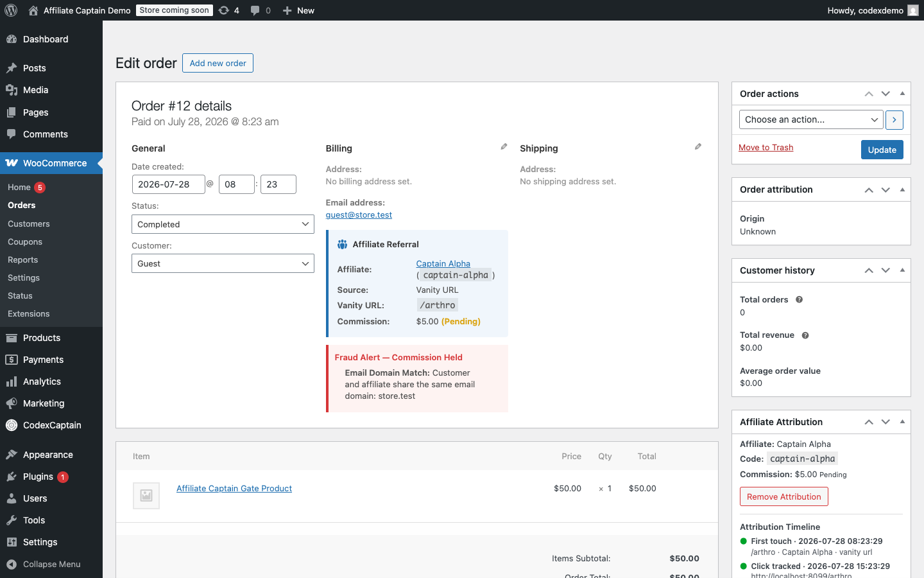This screenshot has width=924, height=578.
Task: Open the Affiliate Captain Gate Product link
Action: tap(234, 488)
